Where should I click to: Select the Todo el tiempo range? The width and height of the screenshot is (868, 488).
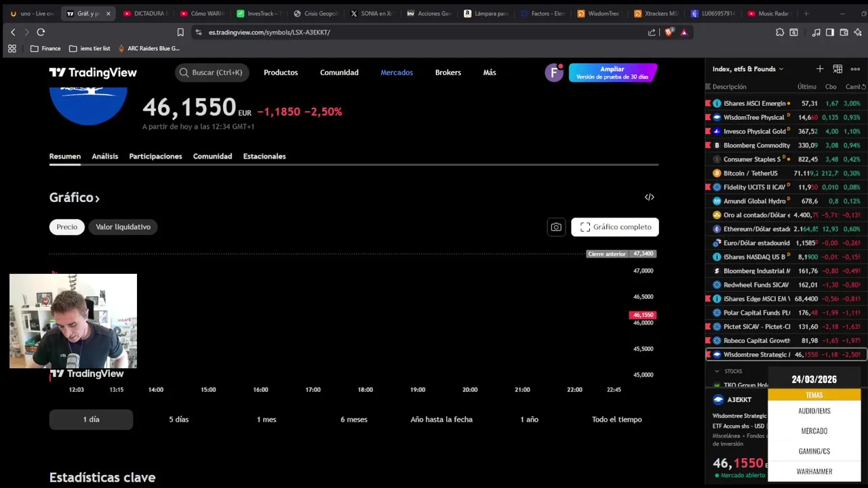[x=616, y=420]
